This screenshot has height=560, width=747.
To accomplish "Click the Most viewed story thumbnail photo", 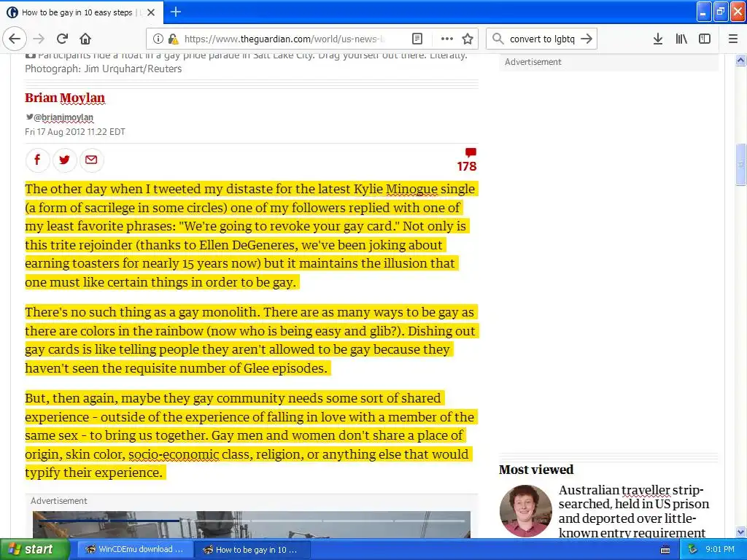I will coord(526,511).
